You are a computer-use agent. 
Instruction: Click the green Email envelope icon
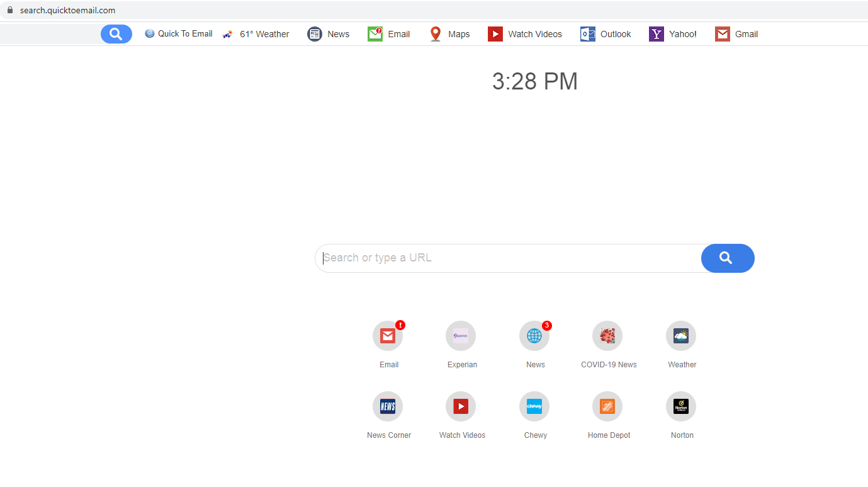[375, 34]
